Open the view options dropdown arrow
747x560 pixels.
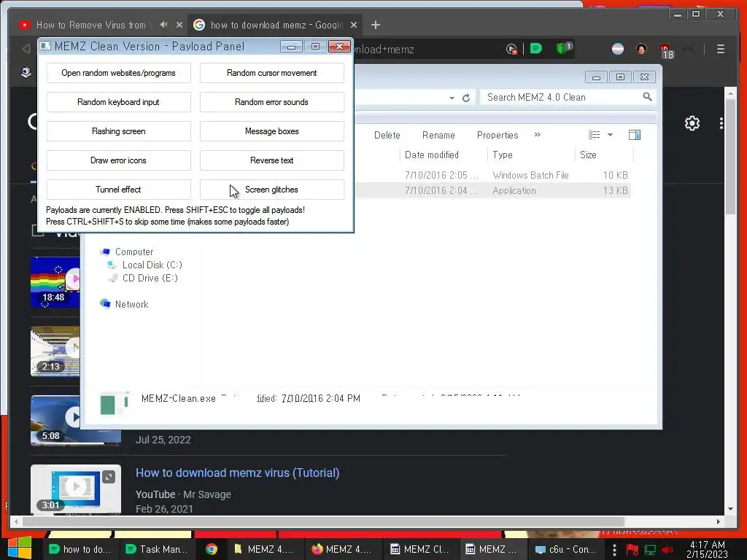click(610, 135)
